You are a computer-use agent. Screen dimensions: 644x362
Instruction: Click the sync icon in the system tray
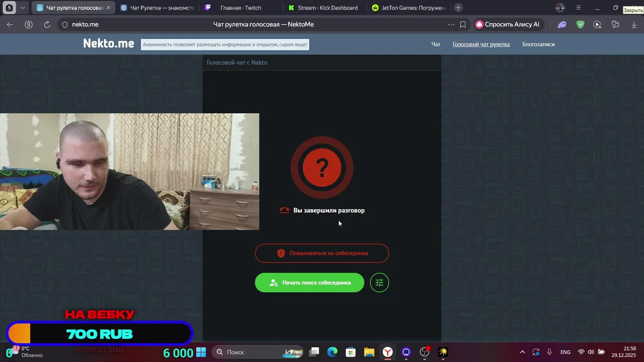pyautogui.click(x=536, y=352)
